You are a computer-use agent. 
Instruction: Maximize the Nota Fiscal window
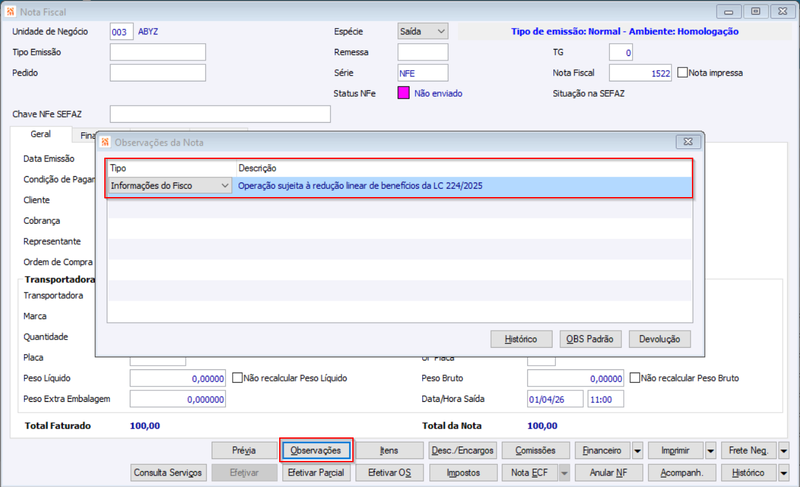coord(756,11)
